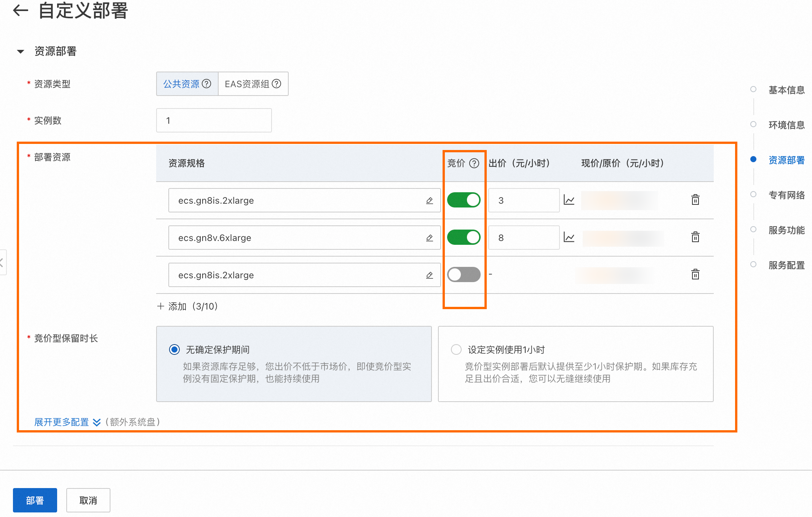Click the ecs.gn8v.6xlarge spec field

[305, 238]
